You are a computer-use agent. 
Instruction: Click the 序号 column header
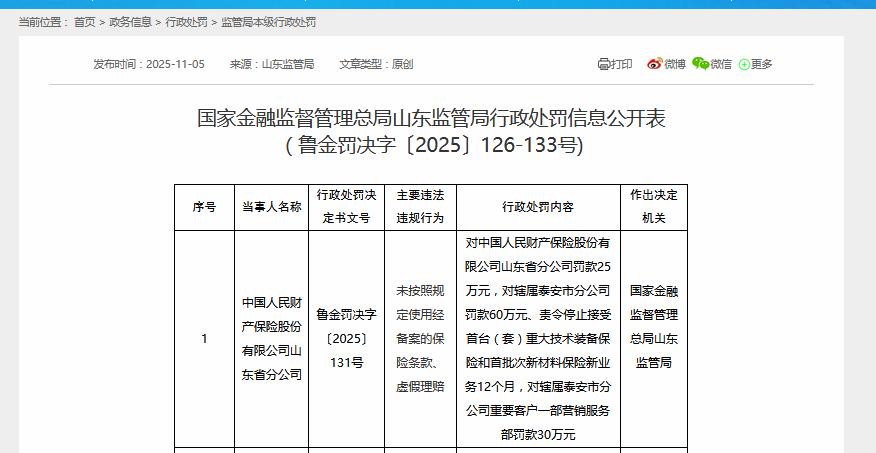(x=204, y=207)
